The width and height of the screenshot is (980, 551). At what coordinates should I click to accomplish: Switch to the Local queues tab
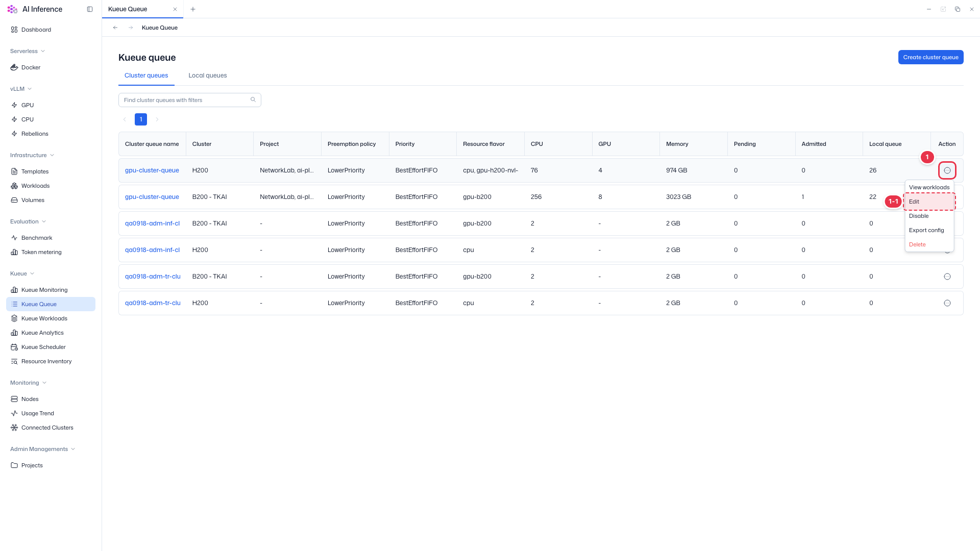(208, 76)
